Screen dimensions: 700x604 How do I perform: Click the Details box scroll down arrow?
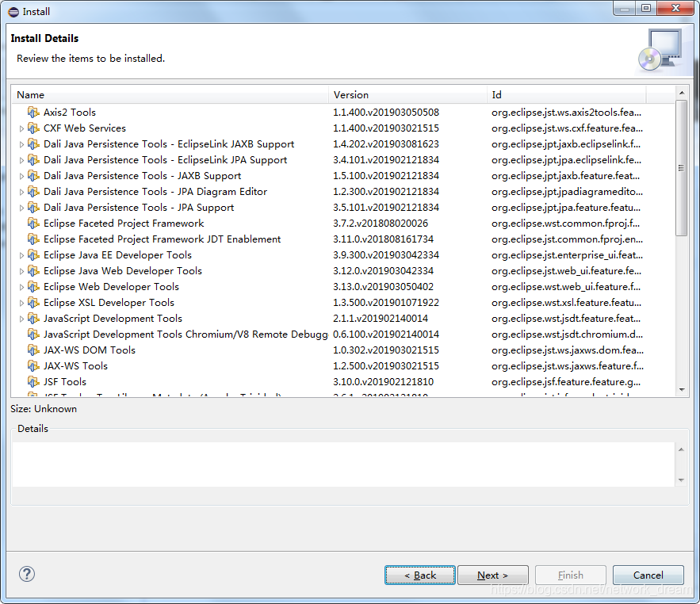tap(681, 480)
